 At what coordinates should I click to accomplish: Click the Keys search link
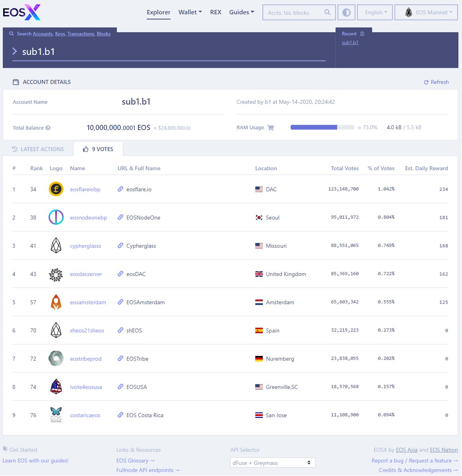(x=60, y=34)
